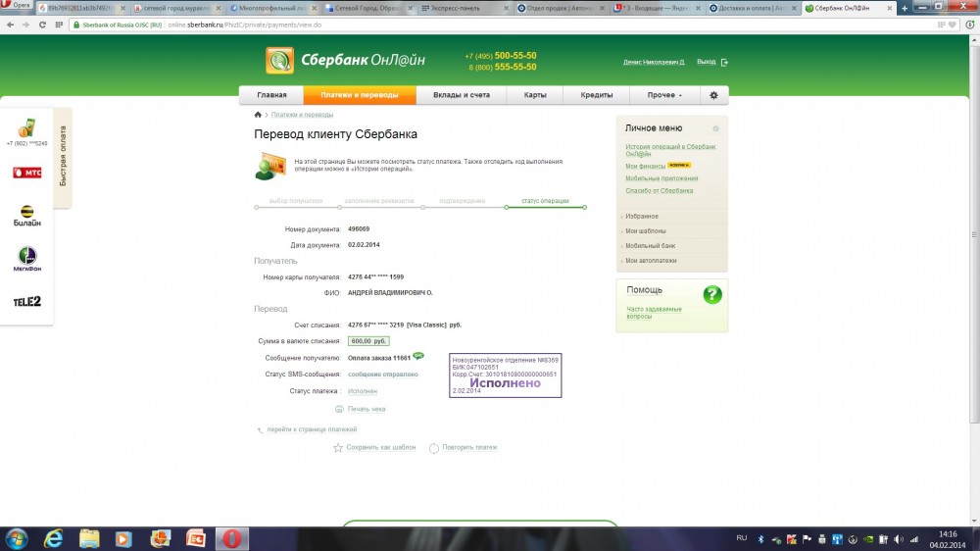Screen dimensions: 980x551
Task: Expand the Мобильный банк section
Action: click(x=650, y=246)
